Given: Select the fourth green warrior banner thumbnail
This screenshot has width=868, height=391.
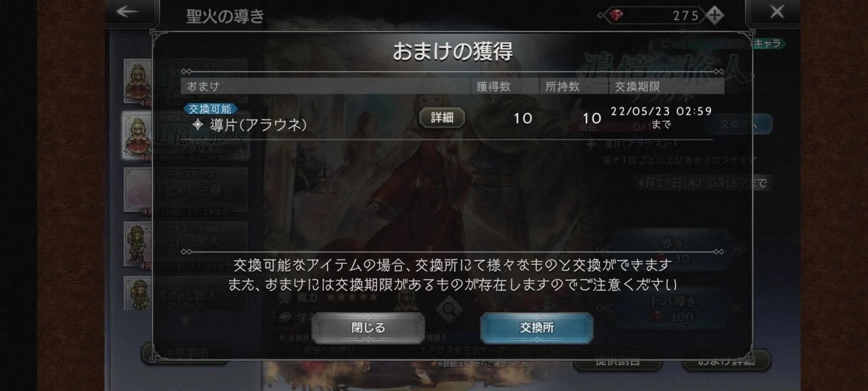Looking at the screenshot, I should click(x=138, y=244).
